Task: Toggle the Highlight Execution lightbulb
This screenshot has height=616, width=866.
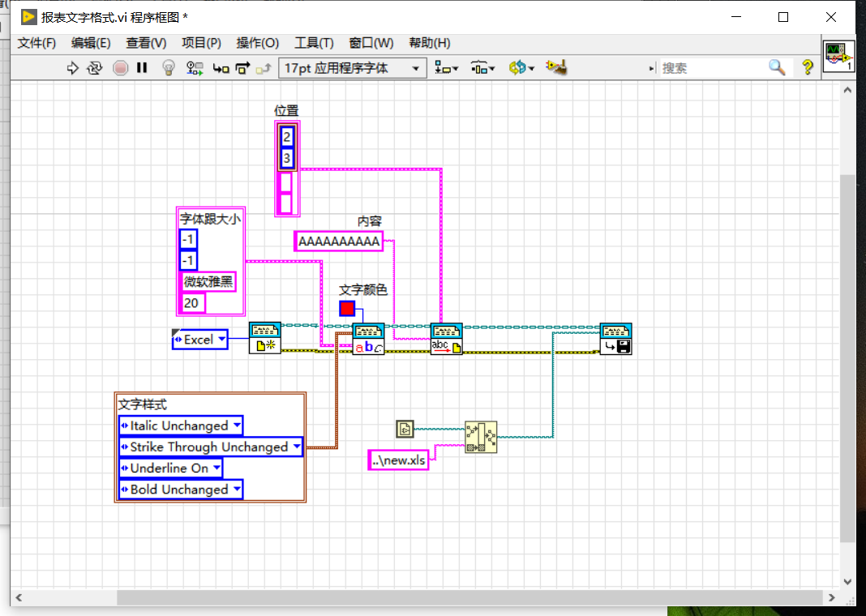Action: [x=168, y=68]
